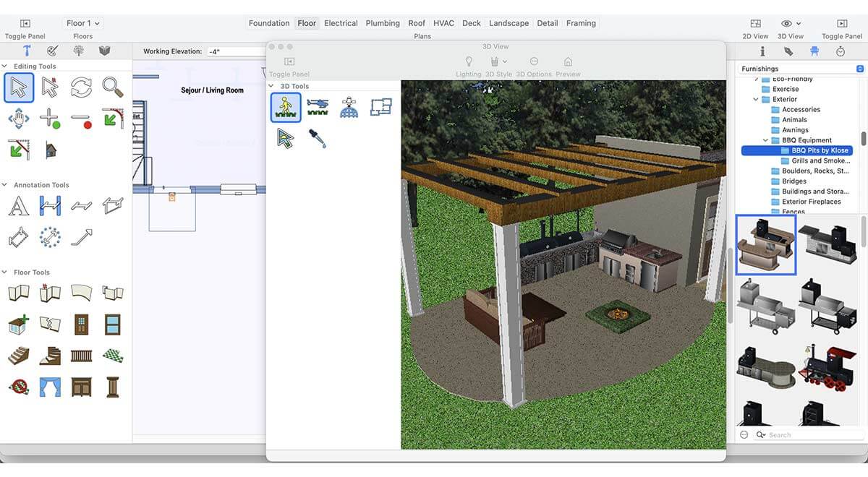Select the column tool in Floor Tools
This screenshot has width=868, height=477.
pyautogui.click(x=112, y=387)
